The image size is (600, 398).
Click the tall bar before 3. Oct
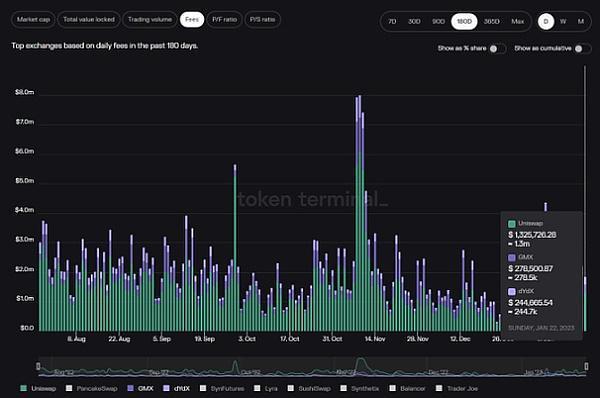tap(235, 248)
